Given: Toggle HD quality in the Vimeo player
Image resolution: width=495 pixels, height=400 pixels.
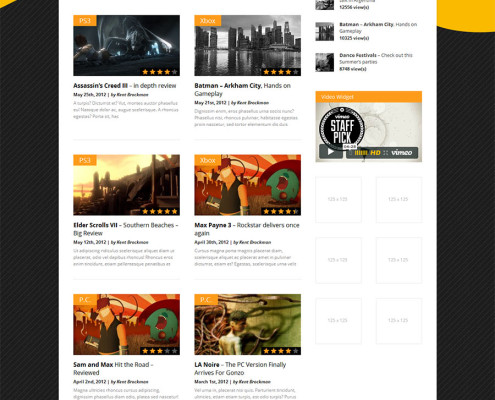Looking at the screenshot, I should pos(375,153).
